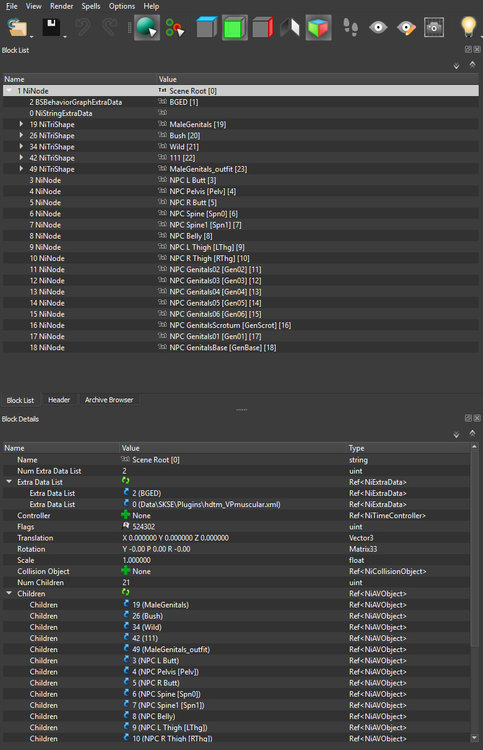Click Value column header in Block List
This screenshot has height=750, width=483.
(318, 79)
